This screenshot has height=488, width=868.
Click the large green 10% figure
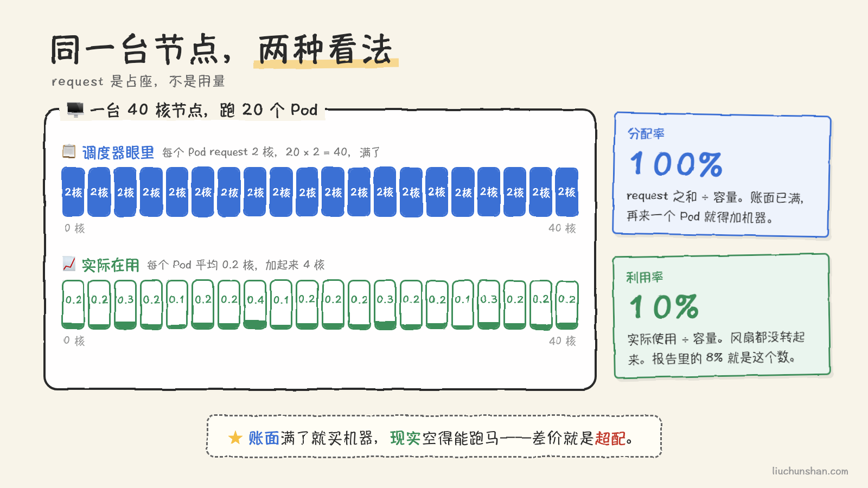[664, 307]
